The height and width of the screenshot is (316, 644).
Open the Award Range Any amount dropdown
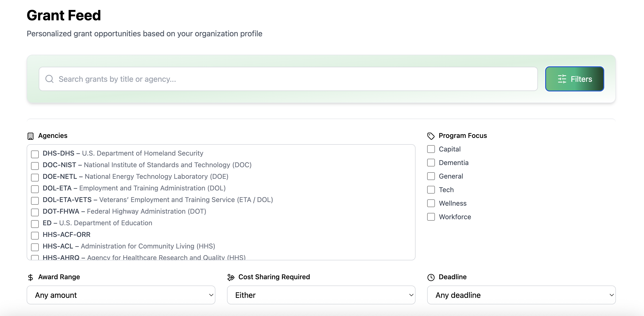121,295
